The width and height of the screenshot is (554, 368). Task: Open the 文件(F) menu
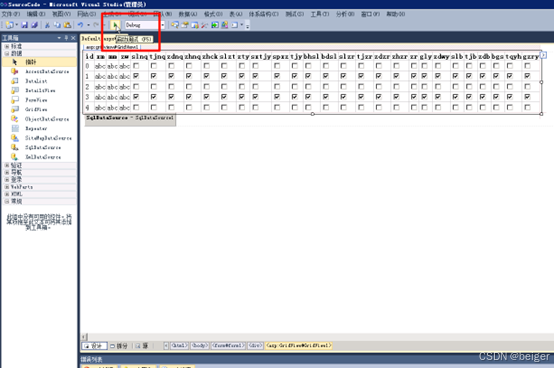(x=11, y=14)
